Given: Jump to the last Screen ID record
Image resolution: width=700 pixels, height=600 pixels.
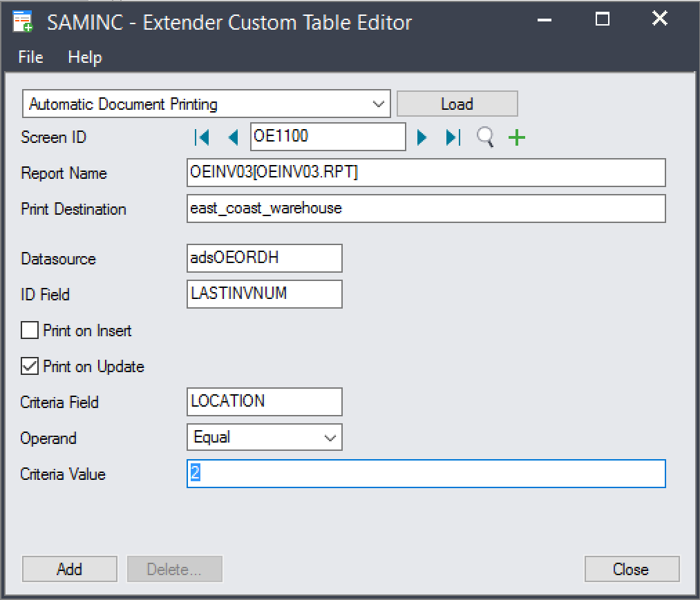Looking at the screenshot, I should click(x=453, y=137).
